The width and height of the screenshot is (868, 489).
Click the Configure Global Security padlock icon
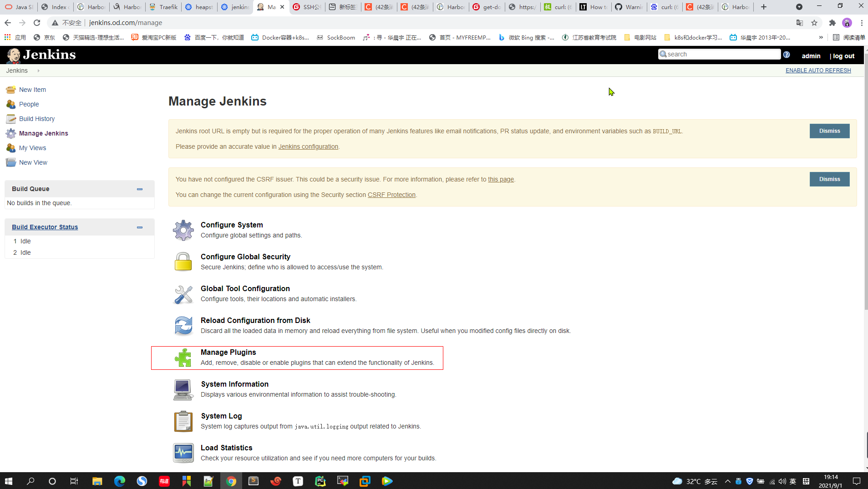click(x=183, y=262)
